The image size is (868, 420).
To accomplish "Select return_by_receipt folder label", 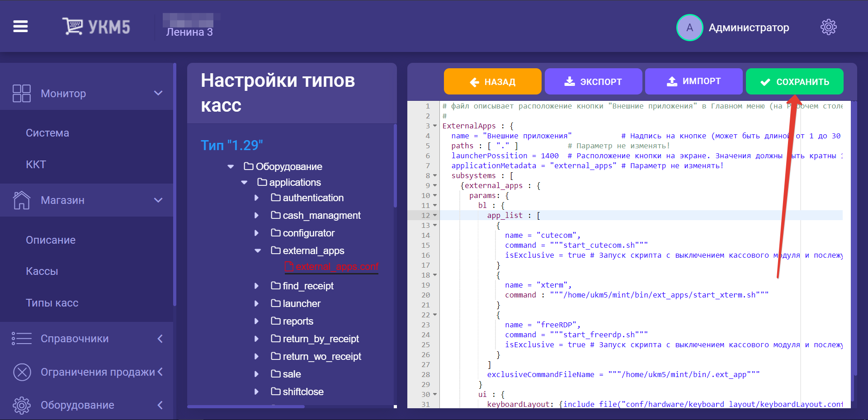I will [321, 339].
